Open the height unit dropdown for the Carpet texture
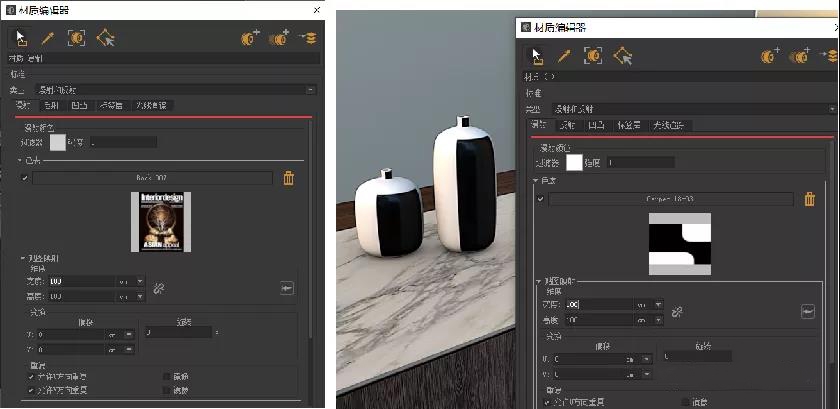The image size is (840, 409). click(658, 320)
